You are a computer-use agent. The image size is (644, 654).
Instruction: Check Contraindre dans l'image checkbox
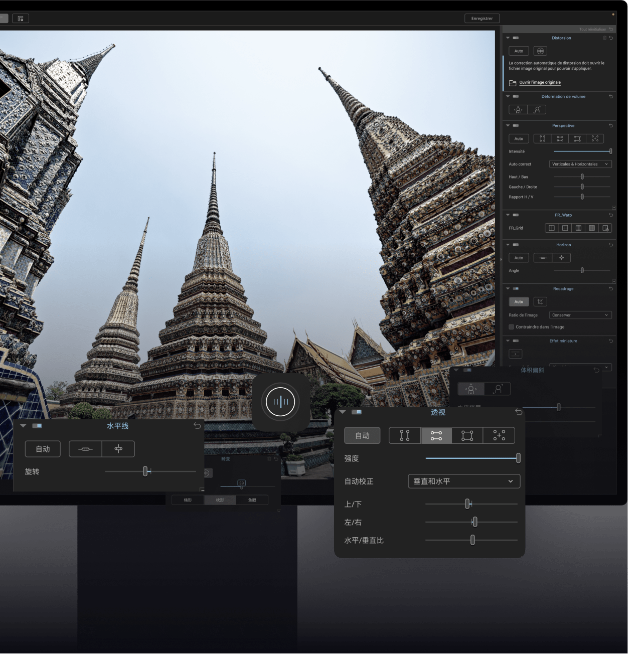(511, 327)
